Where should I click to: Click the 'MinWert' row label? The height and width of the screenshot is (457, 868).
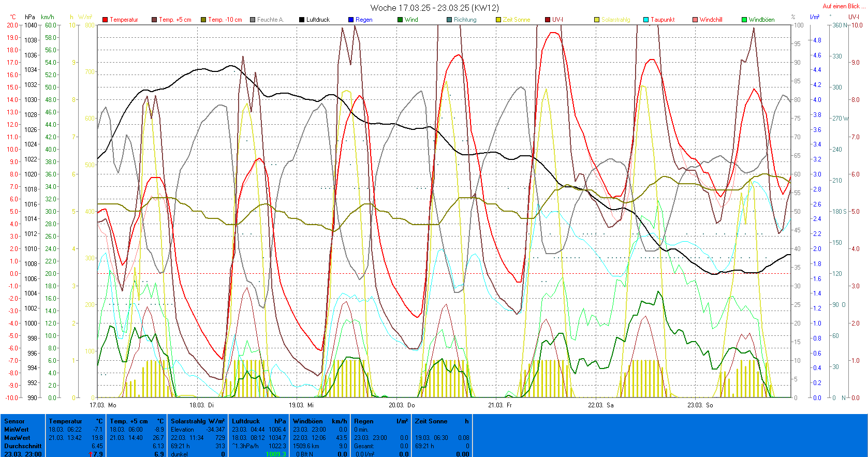tap(17, 430)
